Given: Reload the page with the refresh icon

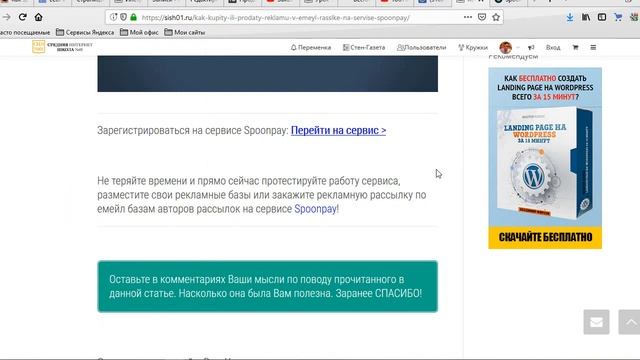Looking at the screenshot, I should pos(22,17).
